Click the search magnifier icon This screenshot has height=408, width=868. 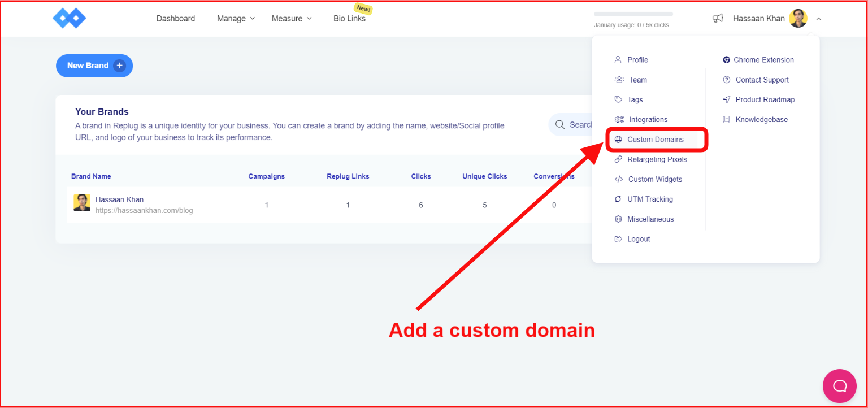click(560, 124)
